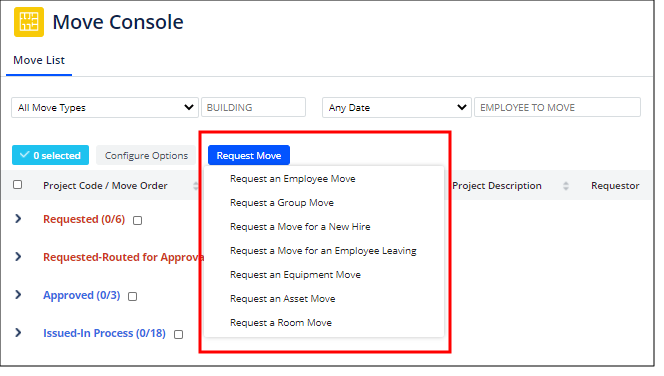
Task: Click the Configure Options button
Action: point(146,155)
